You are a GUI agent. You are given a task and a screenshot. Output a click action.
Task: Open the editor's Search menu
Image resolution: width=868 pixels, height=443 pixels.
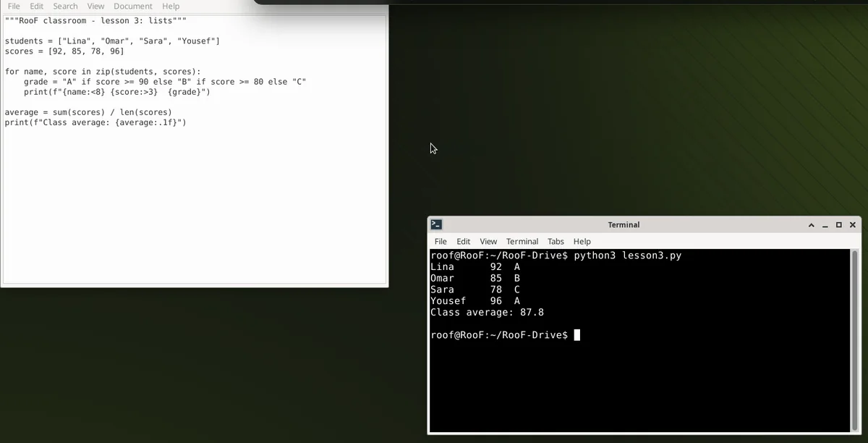[x=65, y=6]
